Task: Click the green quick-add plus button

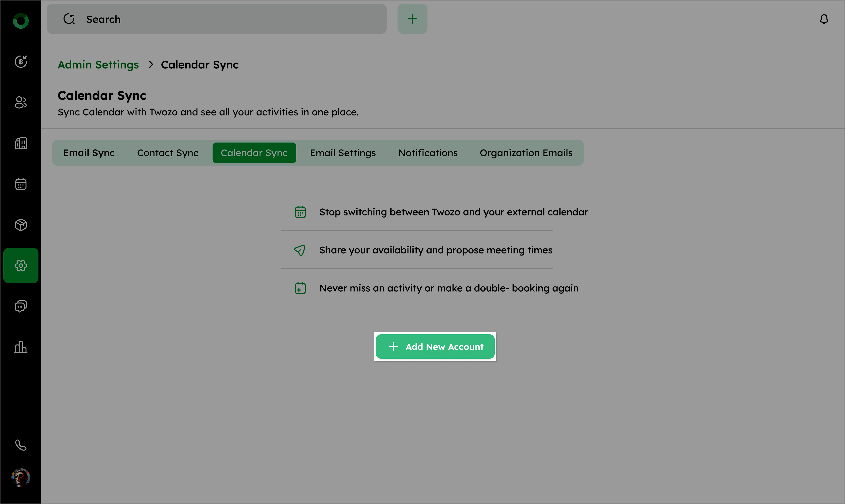Action: coord(412,19)
